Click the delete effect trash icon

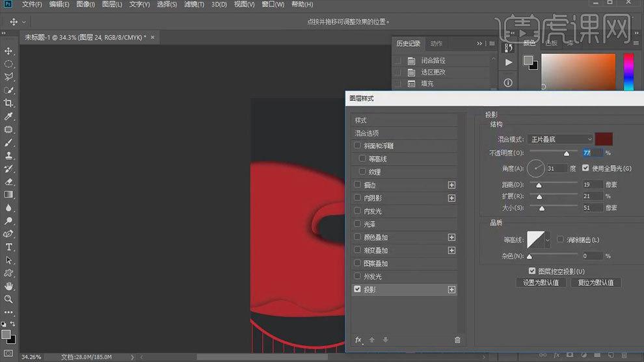pyautogui.click(x=457, y=340)
